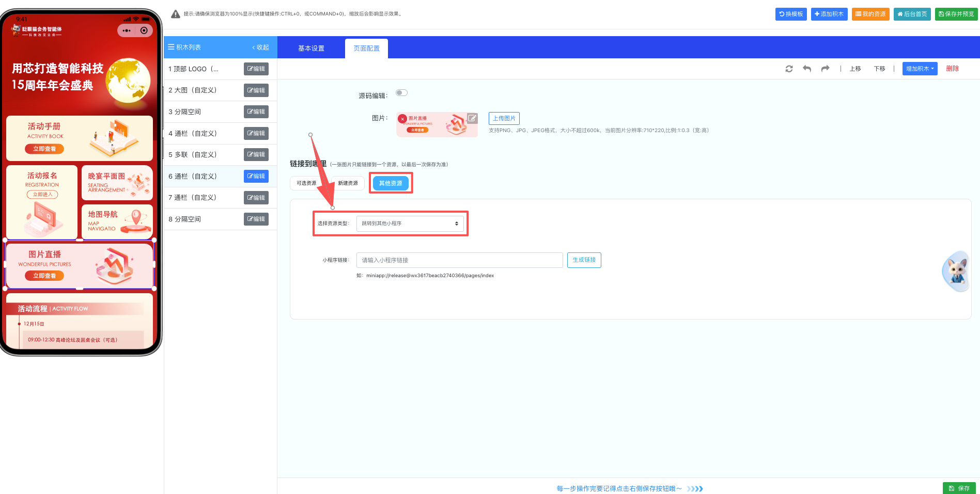Image resolution: width=980 pixels, height=494 pixels.
Task: Remove image using the red X icon
Action: pos(402,119)
